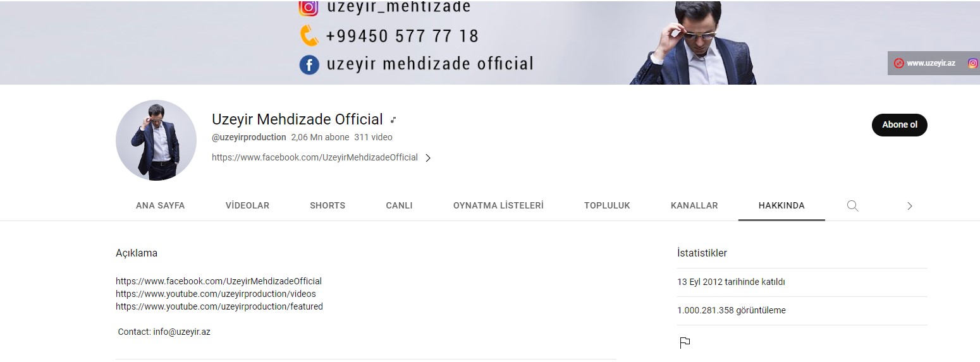Open the Uzeyir Mehdizade round profile picture
The width and height of the screenshot is (980, 362).
(156, 140)
